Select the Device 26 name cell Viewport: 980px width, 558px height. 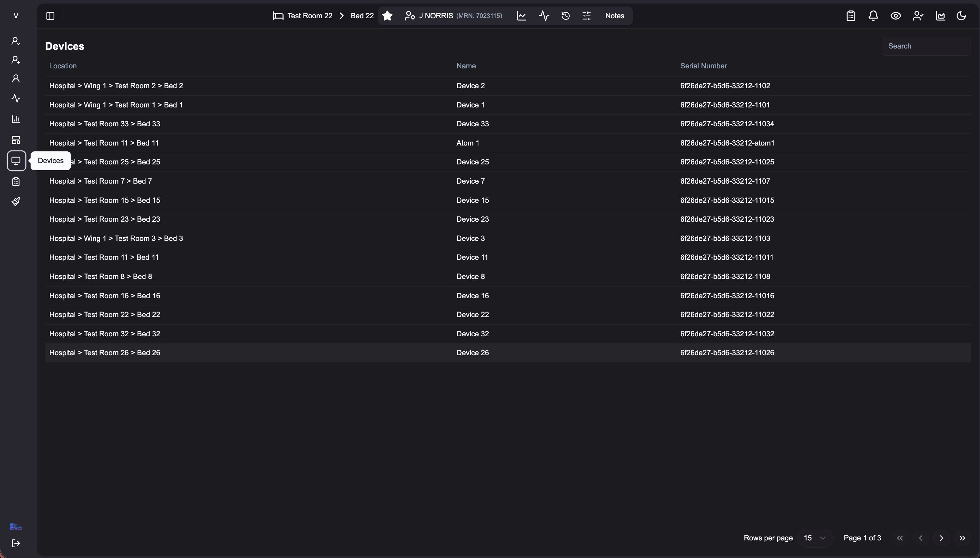(x=472, y=353)
